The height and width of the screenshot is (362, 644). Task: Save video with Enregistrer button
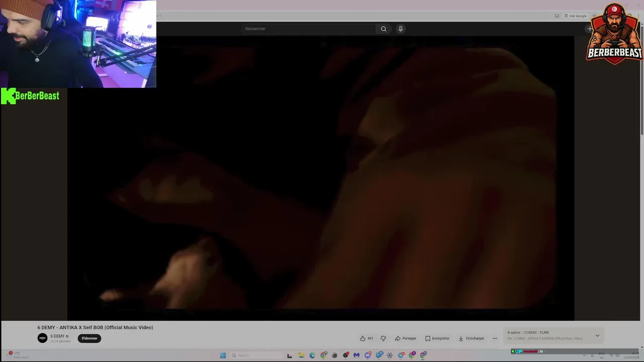click(x=437, y=338)
